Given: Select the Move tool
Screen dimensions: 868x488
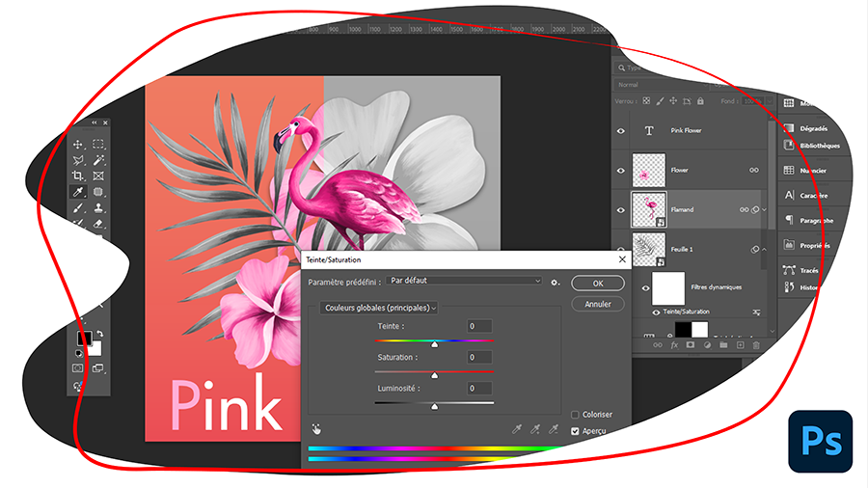Looking at the screenshot, I should (x=78, y=145).
